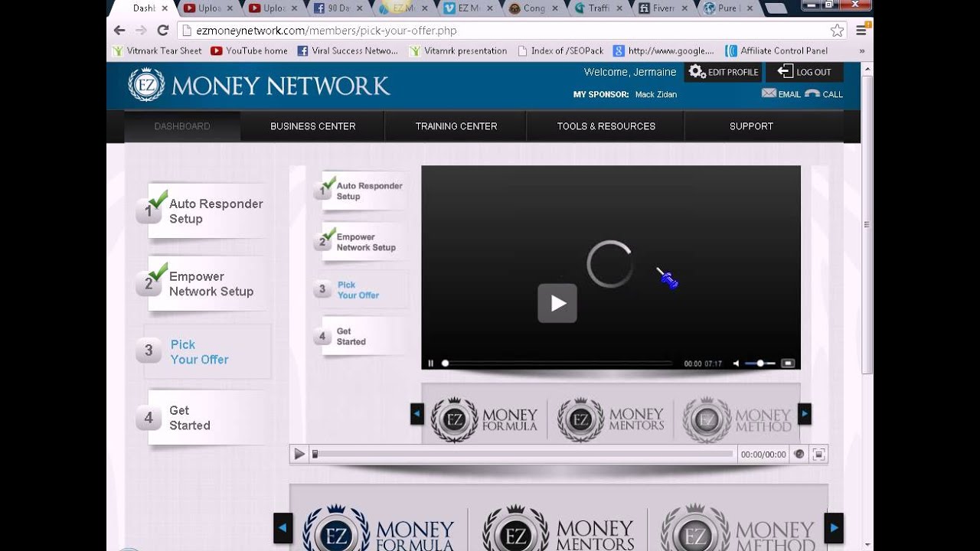Open YouTube home bookmark
This screenshot has width=980, height=551.
click(250, 51)
